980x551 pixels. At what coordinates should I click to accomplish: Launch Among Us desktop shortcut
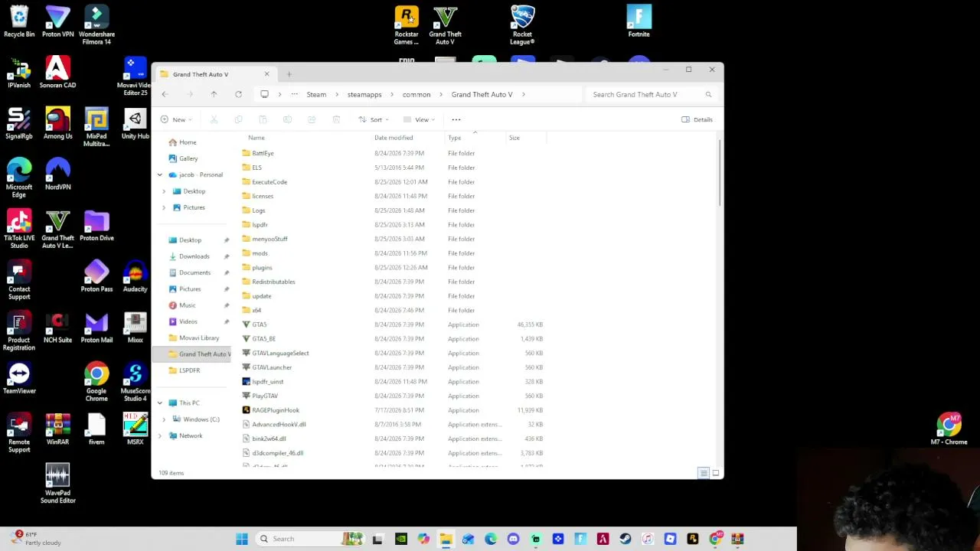point(57,124)
